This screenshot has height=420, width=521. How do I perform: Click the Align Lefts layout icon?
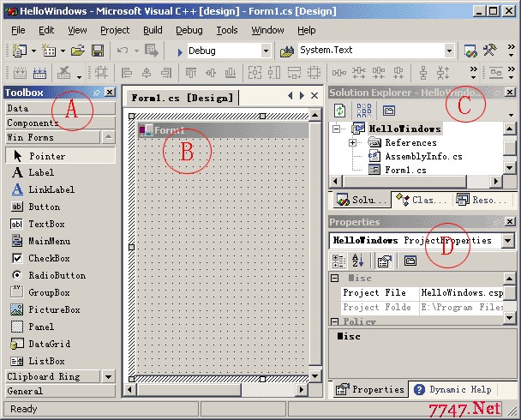(x=127, y=73)
